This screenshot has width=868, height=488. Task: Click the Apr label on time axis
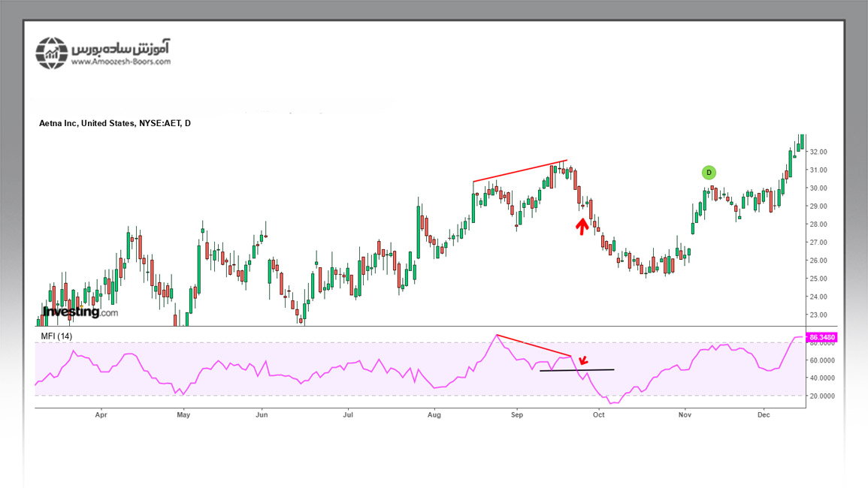[101, 414]
